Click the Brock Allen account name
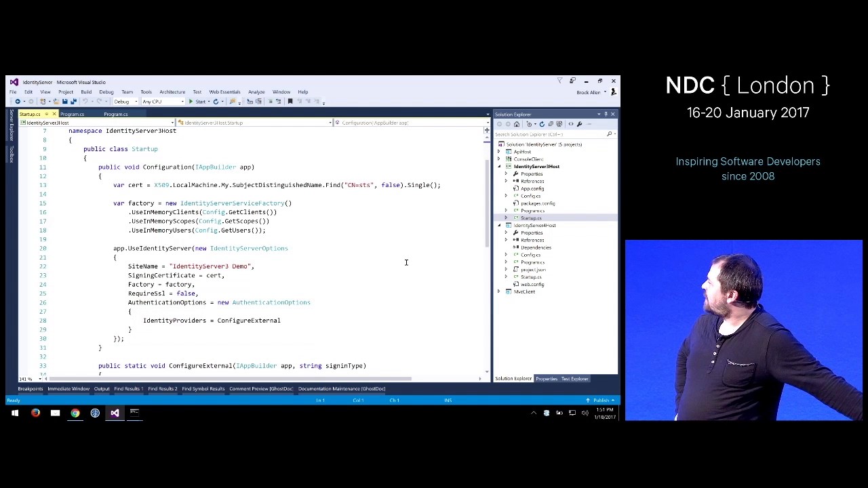This screenshot has height=488, width=868. point(589,92)
